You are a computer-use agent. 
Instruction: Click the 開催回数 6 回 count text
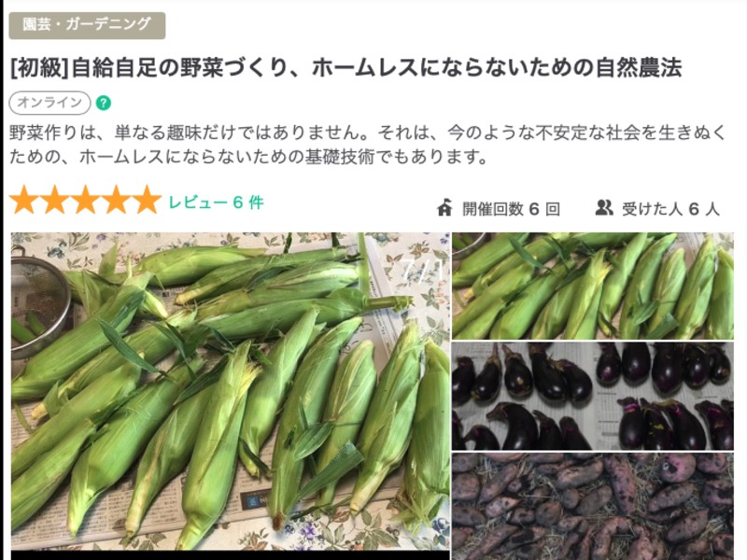pyautogui.click(x=511, y=208)
